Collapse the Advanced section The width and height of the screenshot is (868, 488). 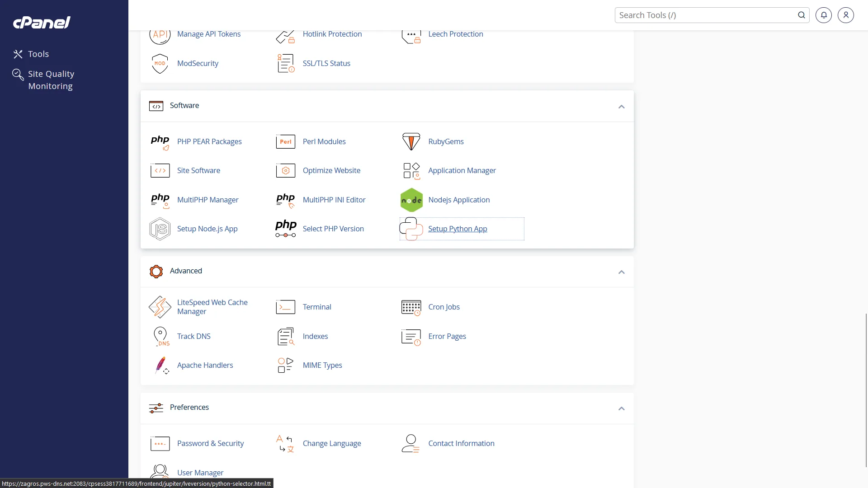pyautogui.click(x=622, y=272)
